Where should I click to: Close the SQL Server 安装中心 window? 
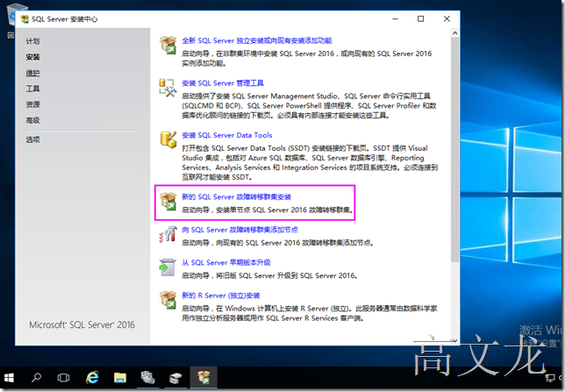point(447,18)
